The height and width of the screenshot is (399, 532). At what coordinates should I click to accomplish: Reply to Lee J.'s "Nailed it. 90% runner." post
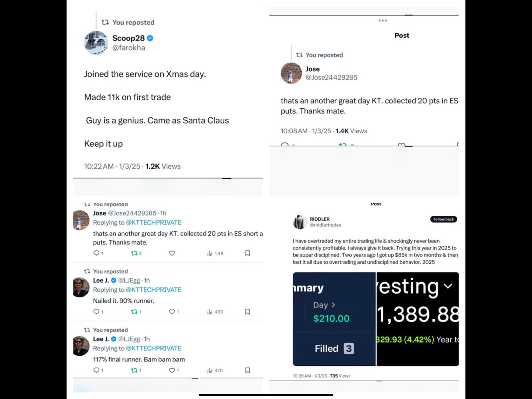click(x=98, y=311)
